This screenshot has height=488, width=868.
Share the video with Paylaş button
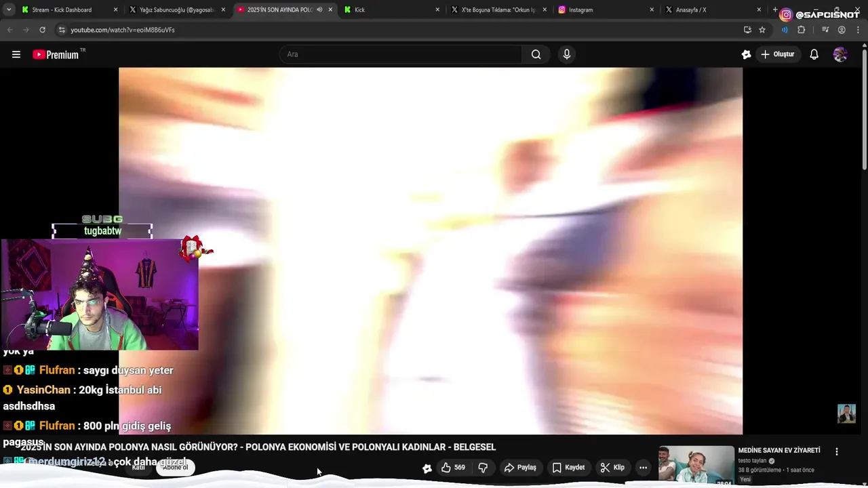(x=520, y=468)
